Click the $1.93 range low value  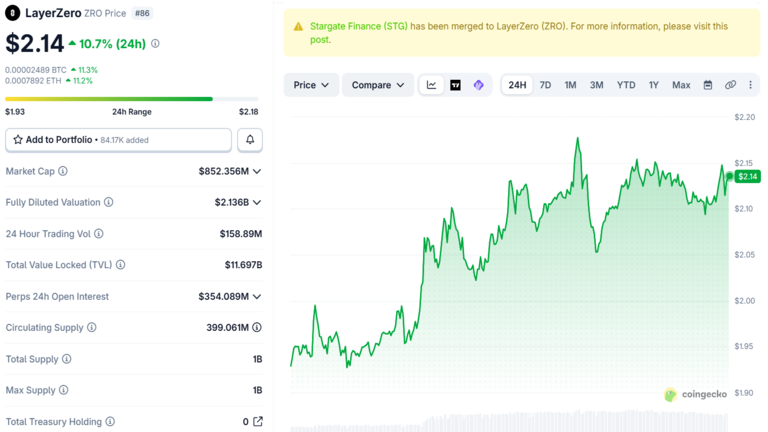click(x=15, y=112)
